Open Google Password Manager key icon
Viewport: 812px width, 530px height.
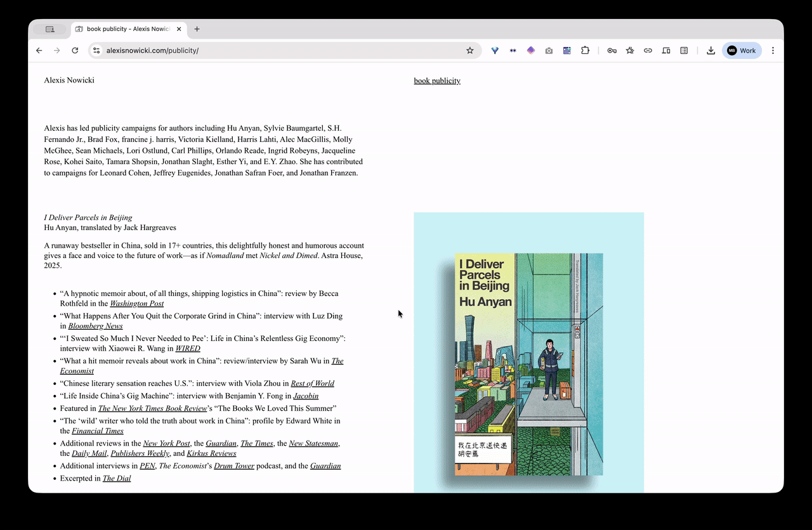click(612, 50)
